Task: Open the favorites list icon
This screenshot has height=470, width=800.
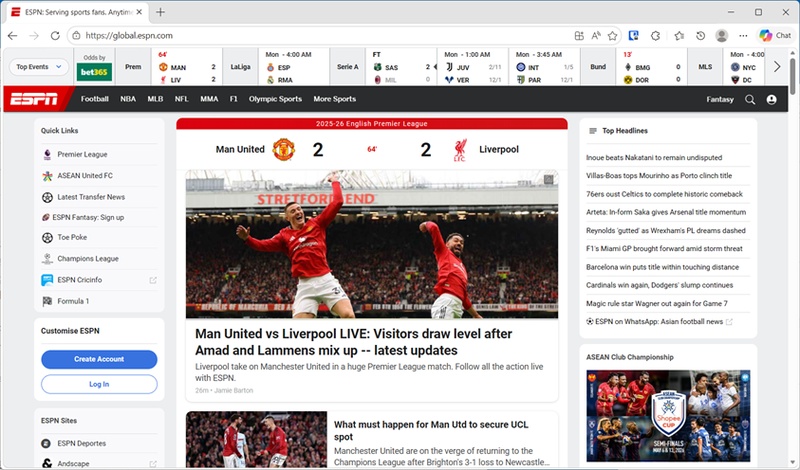Action: pyautogui.click(x=679, y=36)
